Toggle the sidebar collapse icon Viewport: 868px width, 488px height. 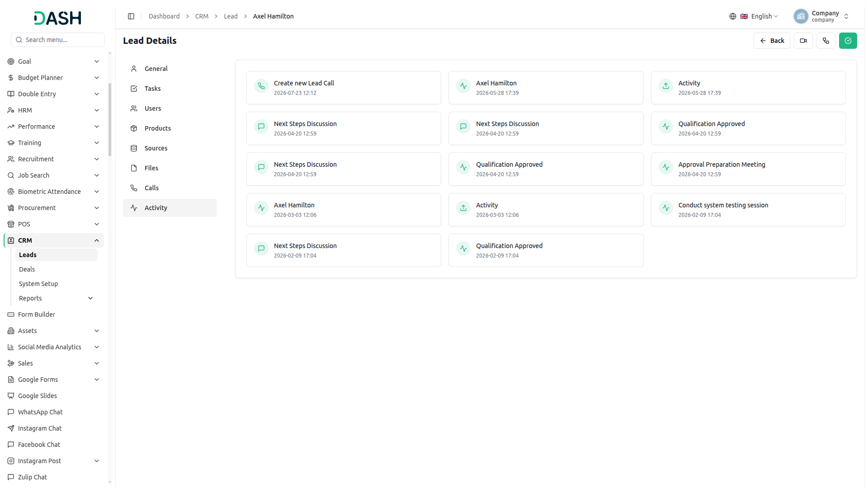tap(131, 16)
